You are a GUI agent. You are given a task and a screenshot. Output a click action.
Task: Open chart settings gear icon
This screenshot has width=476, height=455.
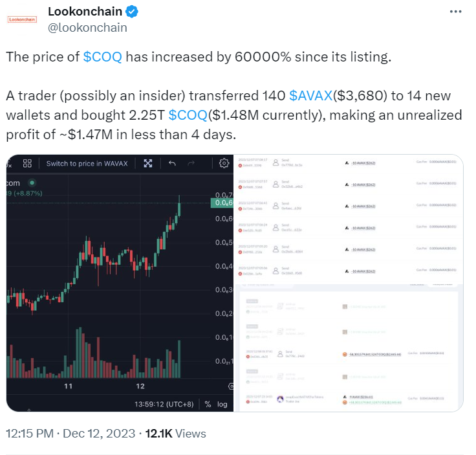[x=224, y=163]
